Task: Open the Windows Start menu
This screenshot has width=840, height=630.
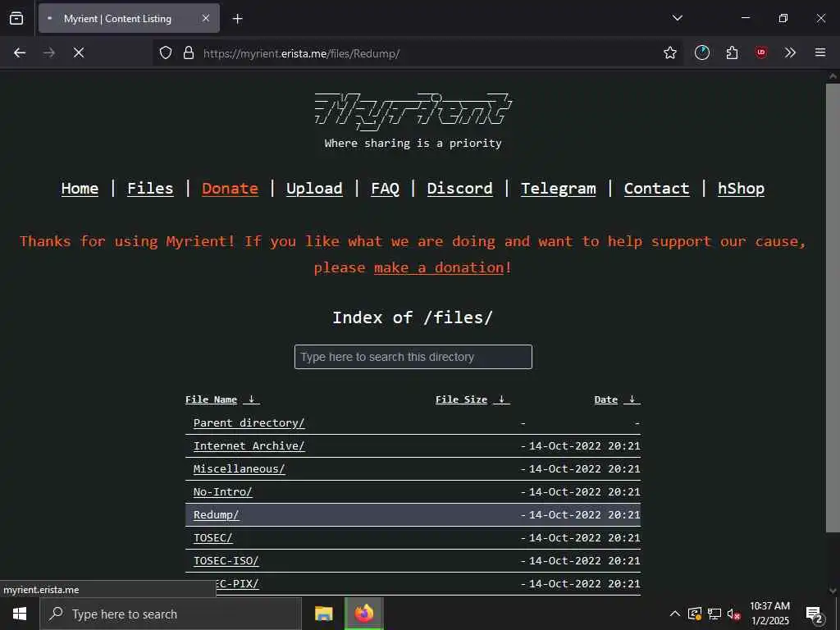Action: coord(20,614)
